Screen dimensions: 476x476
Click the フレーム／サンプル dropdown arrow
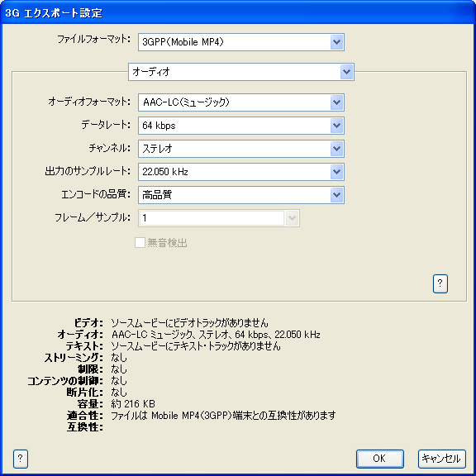(x=292, y=217)
